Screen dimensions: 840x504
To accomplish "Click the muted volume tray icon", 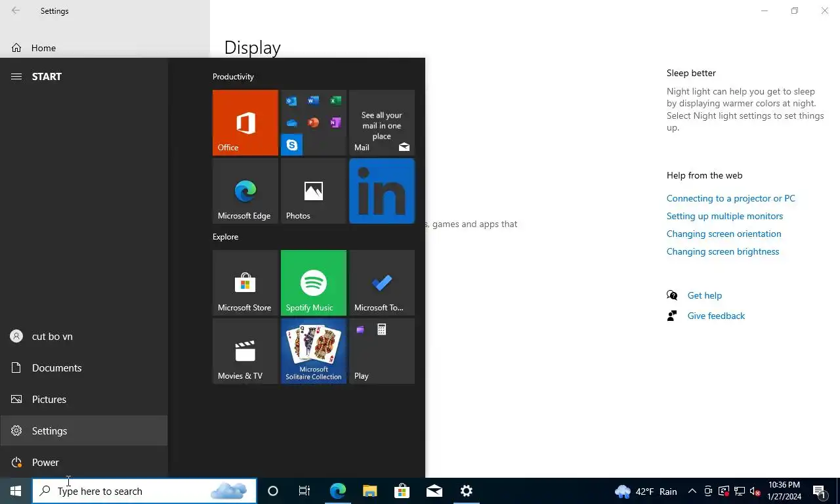I will coord(755,491).
